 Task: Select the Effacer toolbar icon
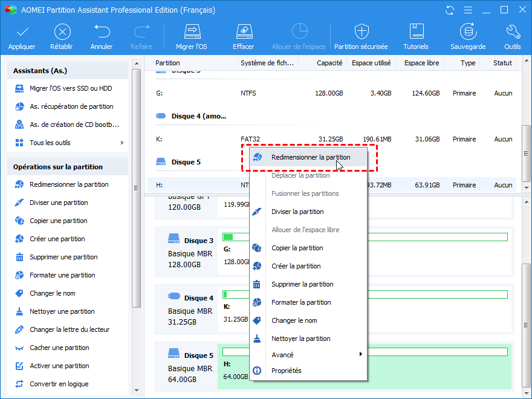click(x=243, y=32)
